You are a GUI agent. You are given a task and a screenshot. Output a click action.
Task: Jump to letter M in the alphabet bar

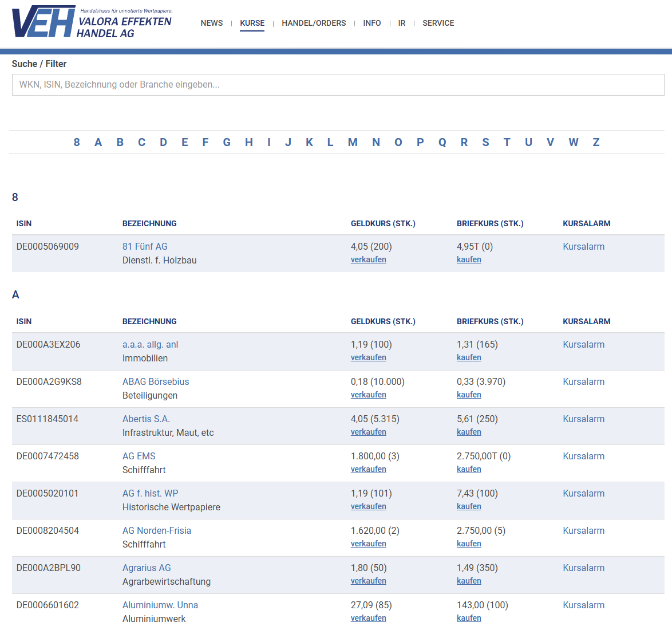coord(353,142)
